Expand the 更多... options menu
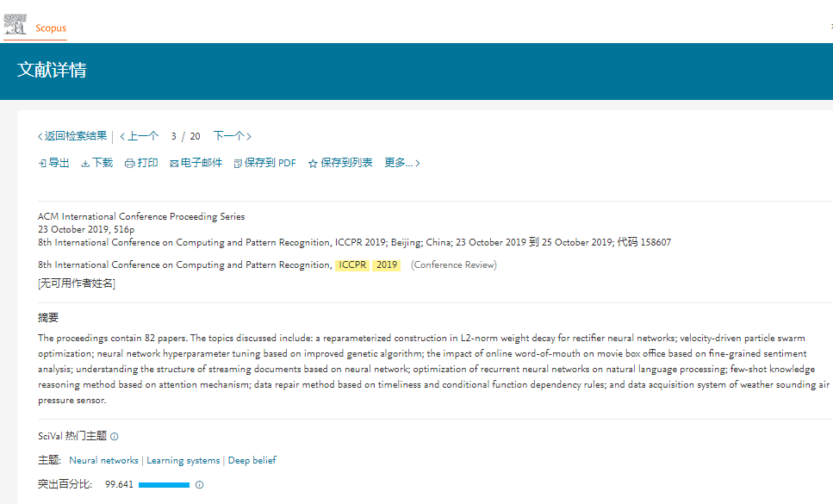The width and height of the screenshot is (833, 504). pyautogui.click(x=401, y=163)
